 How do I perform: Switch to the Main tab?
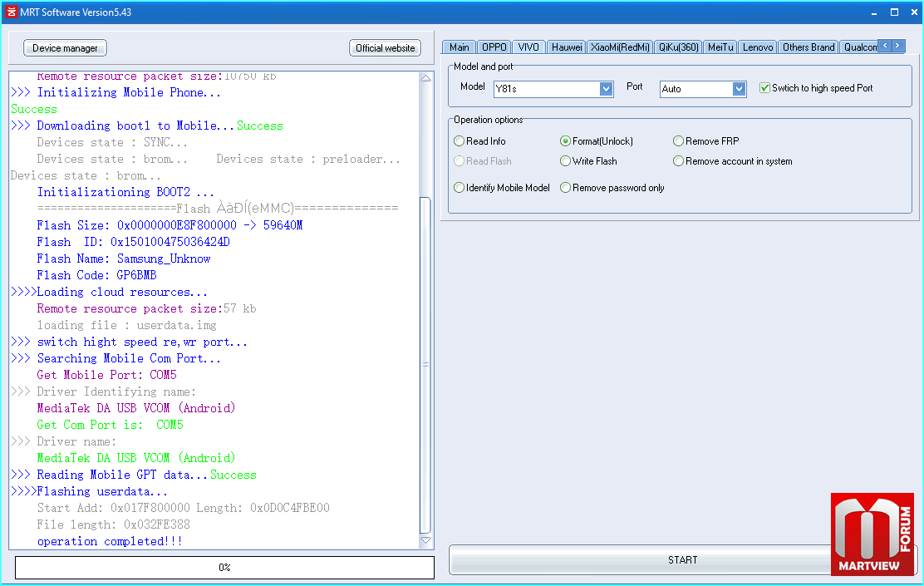459,47
